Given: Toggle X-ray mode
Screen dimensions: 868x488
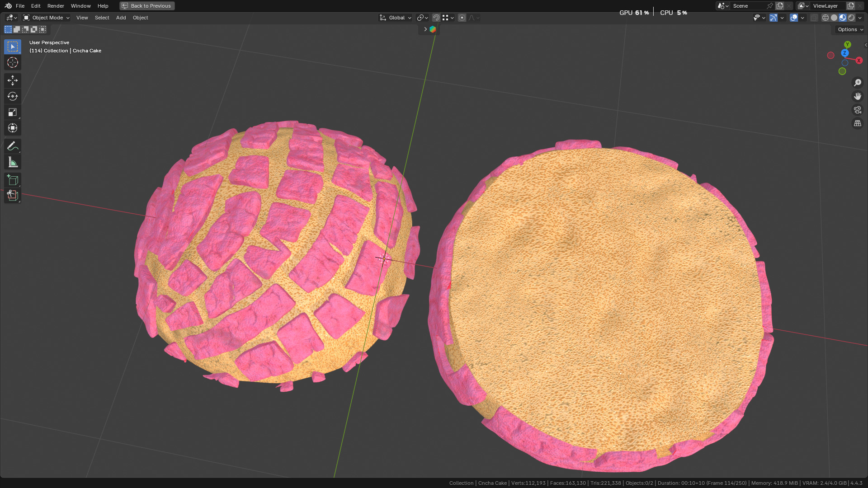Looking at the screenshot, I should point(814,18).
